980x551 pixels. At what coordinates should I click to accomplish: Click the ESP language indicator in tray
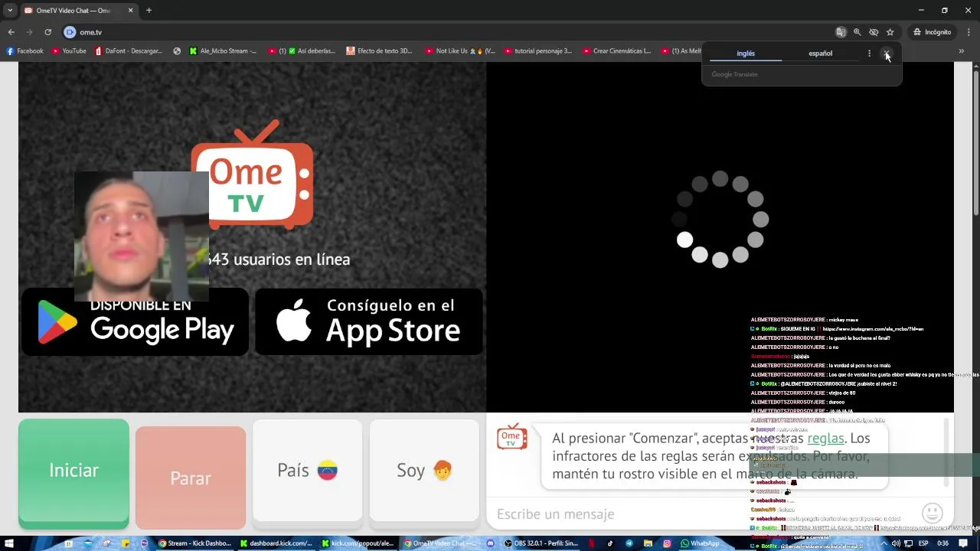pyautogui.click(x=923, y=543)
